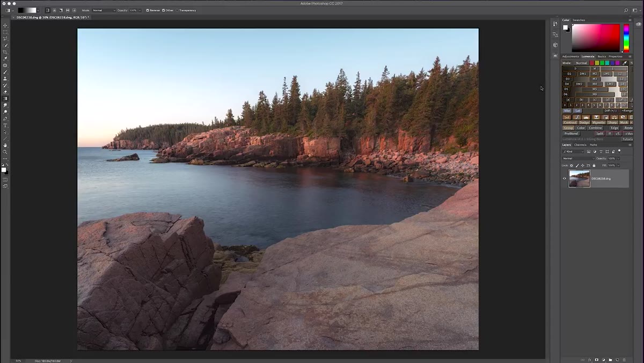The image size is (644, 363).
Task: Switch to the Channels tab
Action: pyautogui.click(x=580, y=144)
